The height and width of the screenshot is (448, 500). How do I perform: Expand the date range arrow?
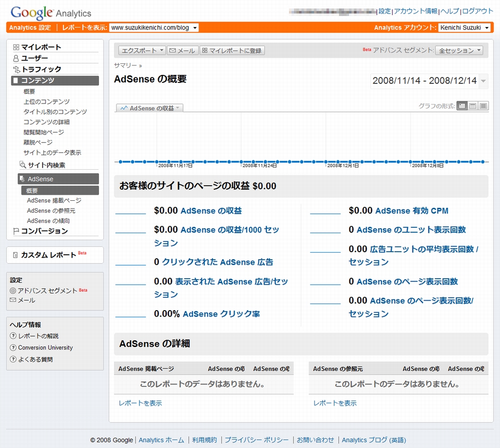coord(483,81)
